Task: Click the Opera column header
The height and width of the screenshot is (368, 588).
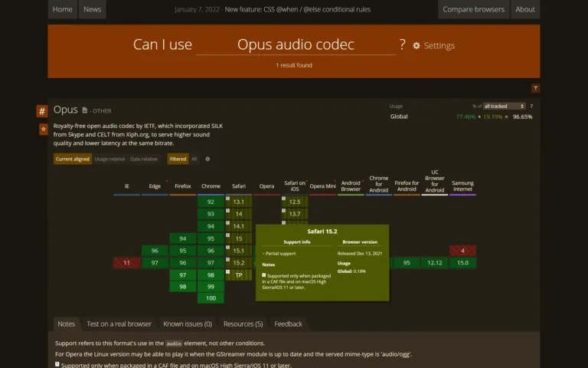Action: point(266,186)
